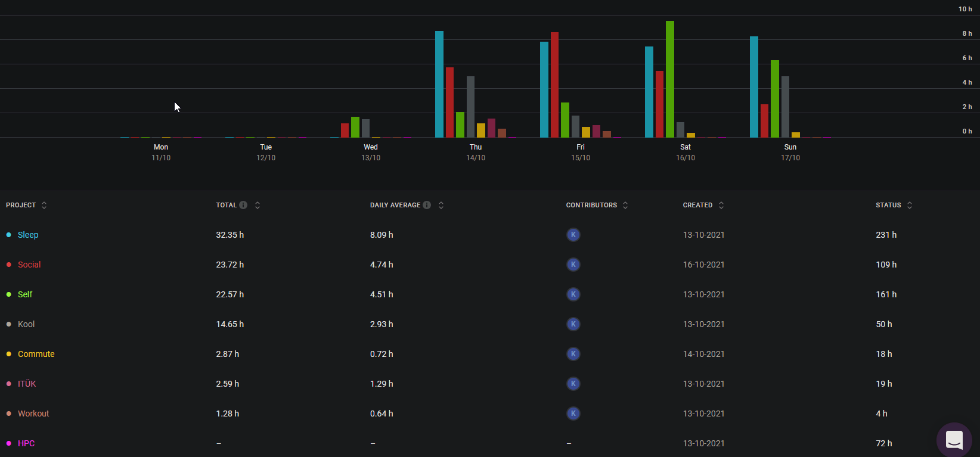This screenshot has width=980, height=457.
Task: Click the 32.35 h total value
Action: [230, 235]
